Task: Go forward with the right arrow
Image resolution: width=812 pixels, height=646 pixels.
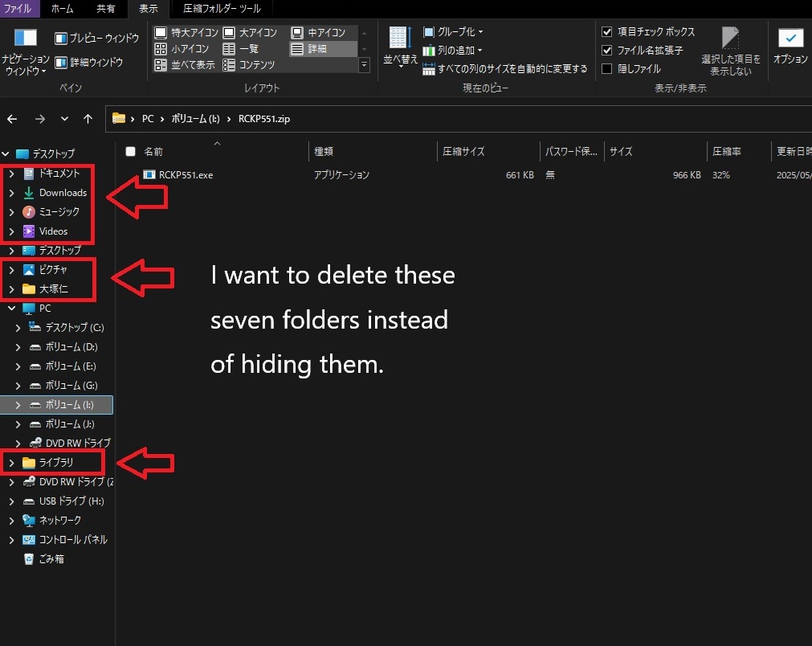Action: tap(40, 119)
